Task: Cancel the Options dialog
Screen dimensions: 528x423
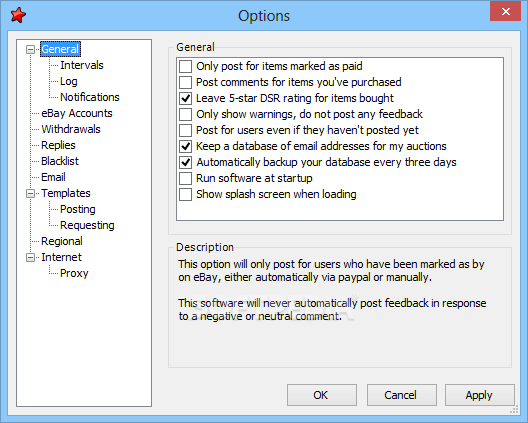Action: pos(401,395)
